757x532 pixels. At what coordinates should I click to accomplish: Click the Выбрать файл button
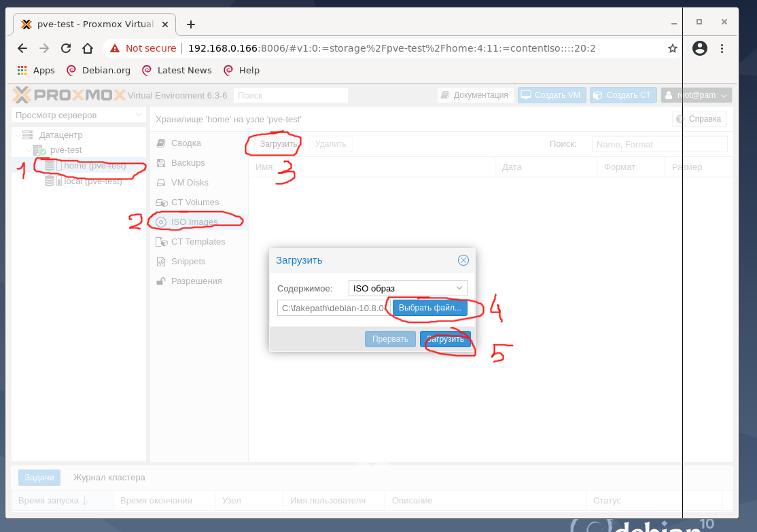[x=429, y=308]
